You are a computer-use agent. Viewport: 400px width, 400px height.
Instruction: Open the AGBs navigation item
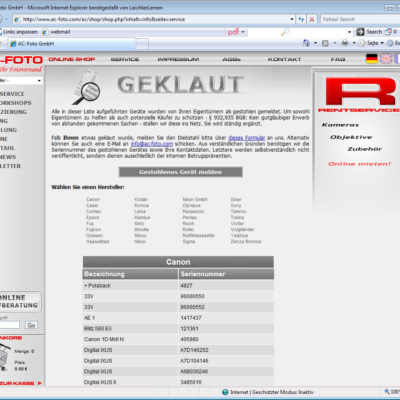point(231,59)
